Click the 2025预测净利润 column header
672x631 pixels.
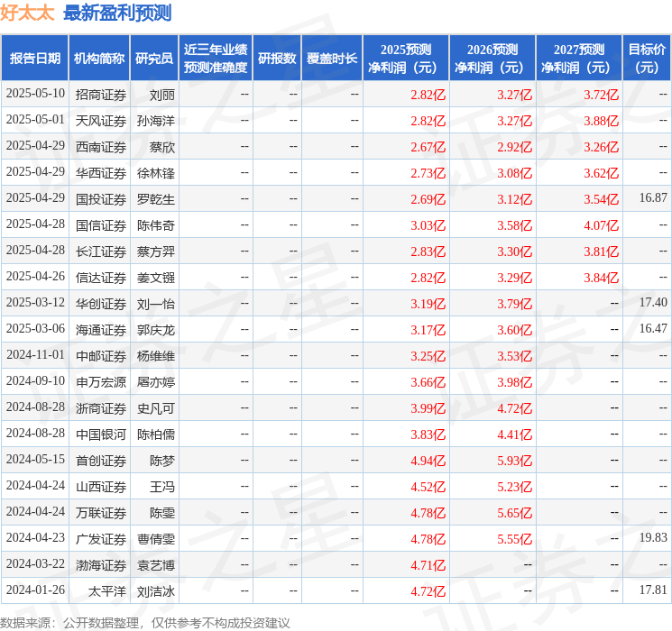(x=405, y=59)
